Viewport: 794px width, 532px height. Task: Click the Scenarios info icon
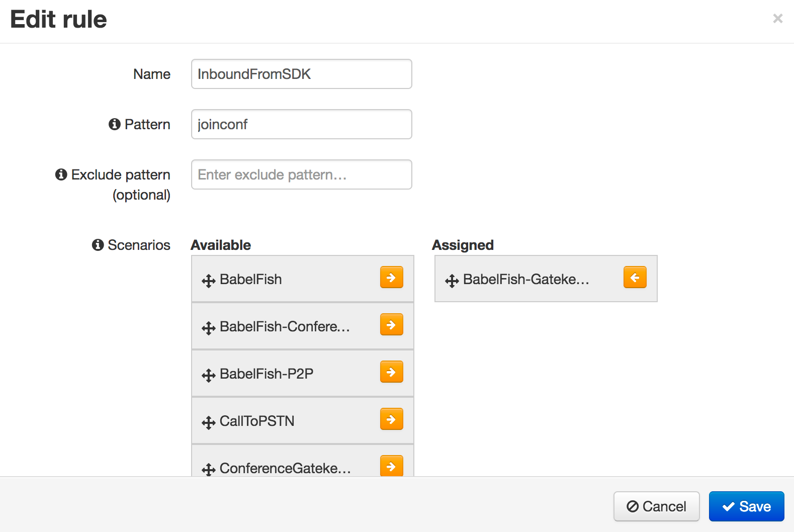(98, 245)
